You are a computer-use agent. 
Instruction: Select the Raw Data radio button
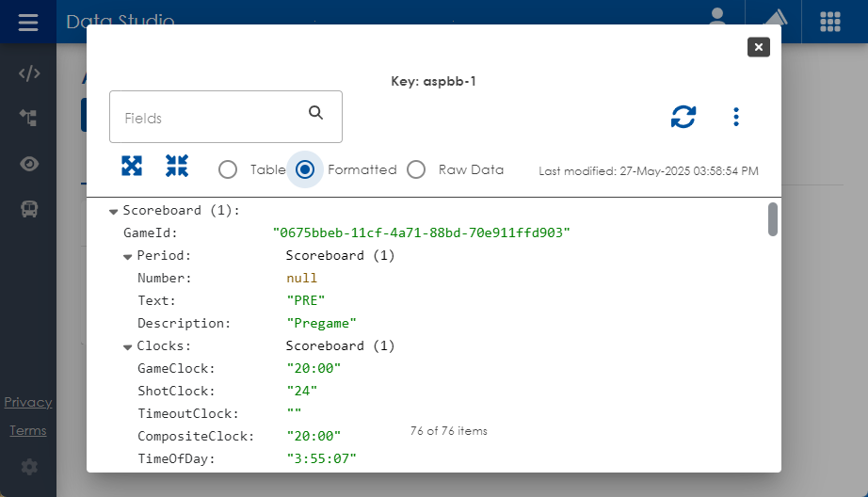416,169
